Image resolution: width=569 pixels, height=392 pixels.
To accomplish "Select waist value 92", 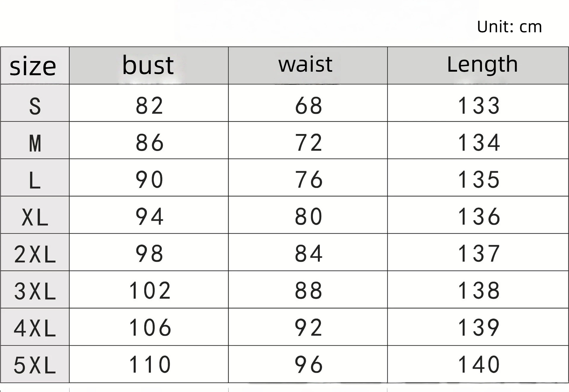I will coord(309,327).
